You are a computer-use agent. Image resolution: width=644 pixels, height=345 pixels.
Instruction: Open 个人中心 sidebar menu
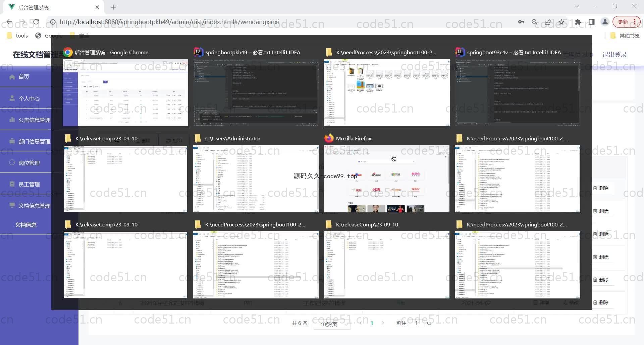[25, 98]
